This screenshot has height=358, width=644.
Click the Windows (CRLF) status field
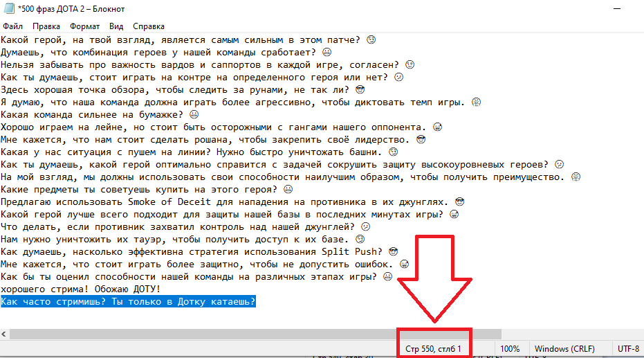pyautogui.click(x=564, y=349)
